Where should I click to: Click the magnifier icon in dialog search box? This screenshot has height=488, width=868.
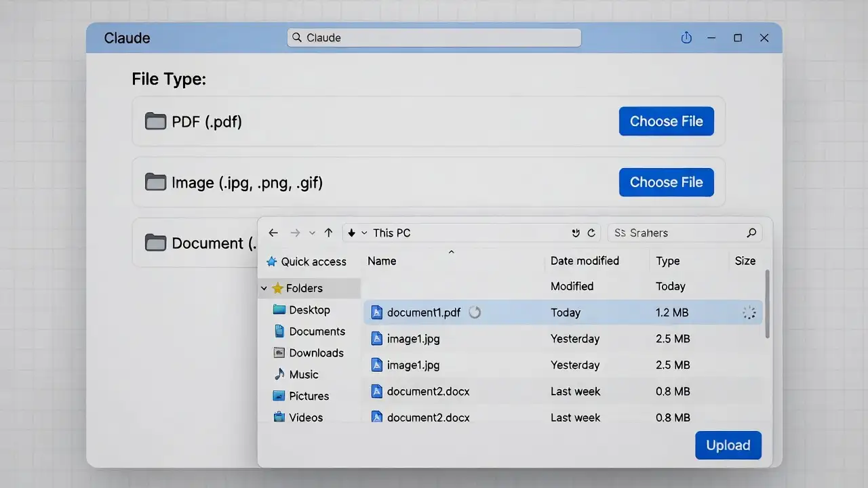pyautogui.click(x=751, y=233)
